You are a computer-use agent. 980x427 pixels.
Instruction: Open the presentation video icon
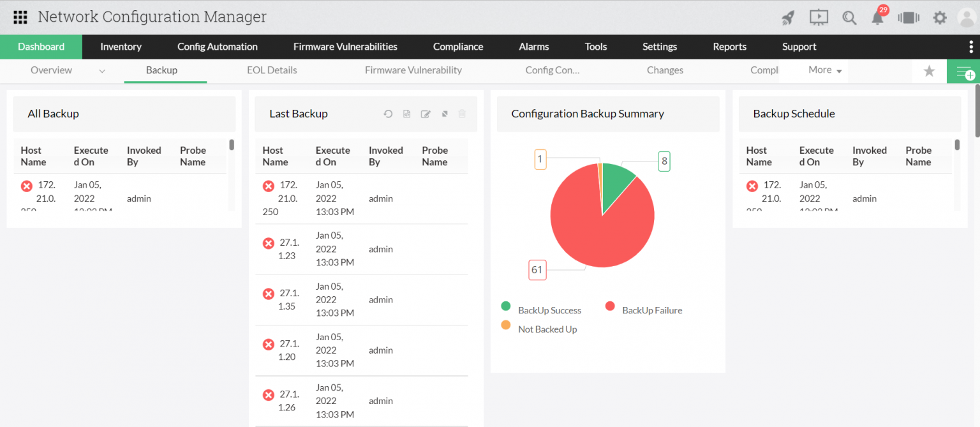coord(819,18)
